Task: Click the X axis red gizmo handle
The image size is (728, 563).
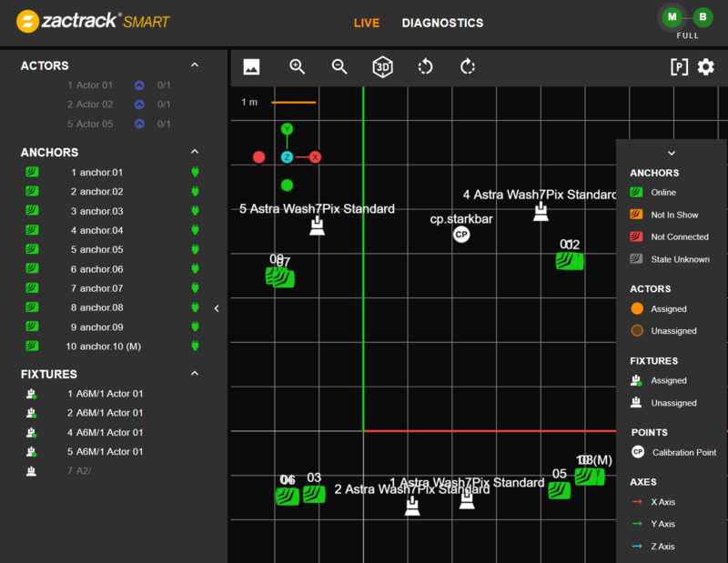Action: [x=315, y=157]
